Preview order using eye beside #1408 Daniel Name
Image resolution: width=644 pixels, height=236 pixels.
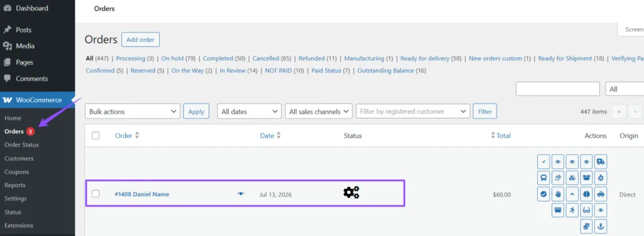pyautogui.click(x=241, y=194)
